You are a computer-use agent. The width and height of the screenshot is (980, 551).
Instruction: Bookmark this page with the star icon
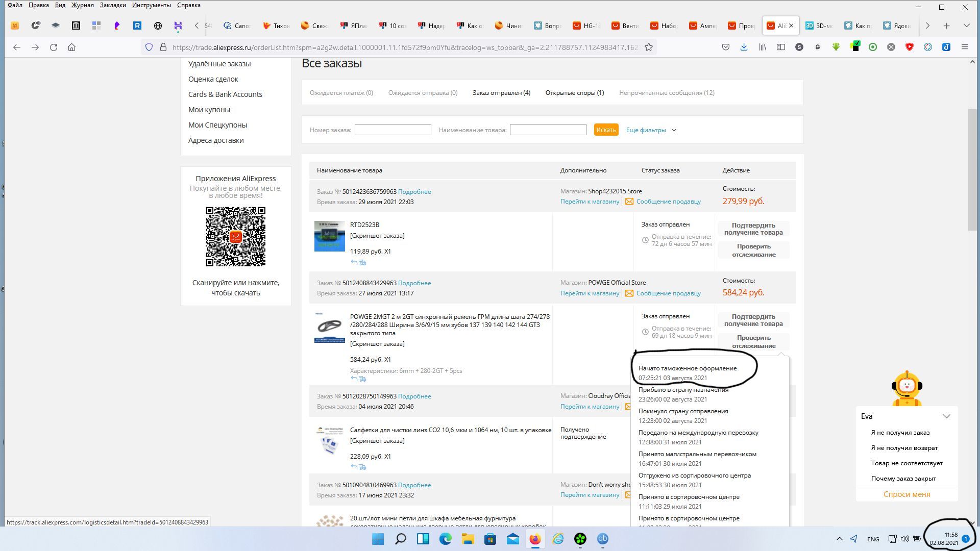649,47
